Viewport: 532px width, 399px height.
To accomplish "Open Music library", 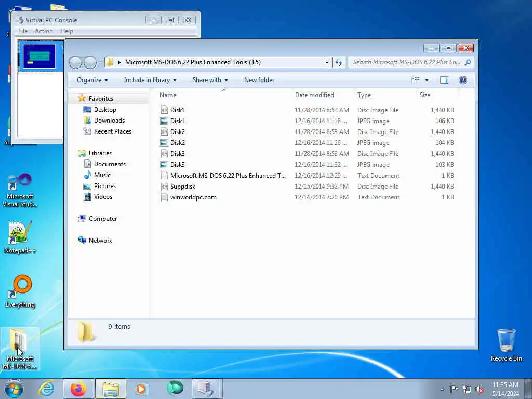I will pyautogui.click(x=102, y=175).
